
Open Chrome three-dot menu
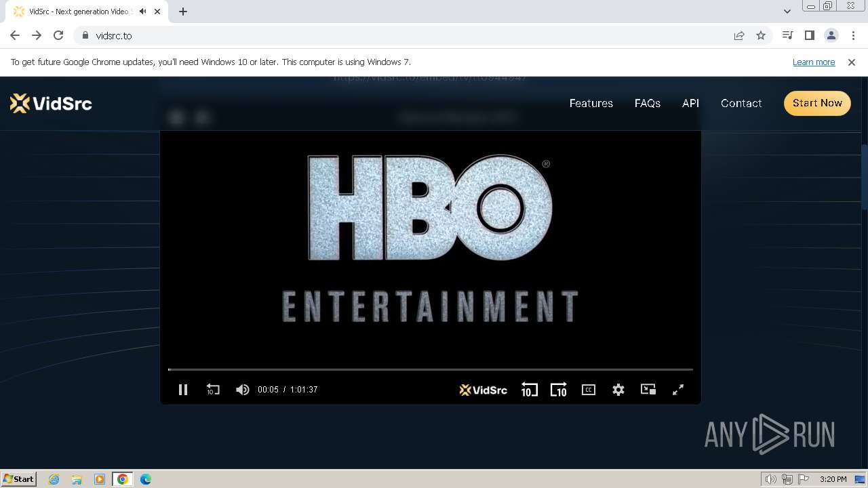[x=853, y=35]
